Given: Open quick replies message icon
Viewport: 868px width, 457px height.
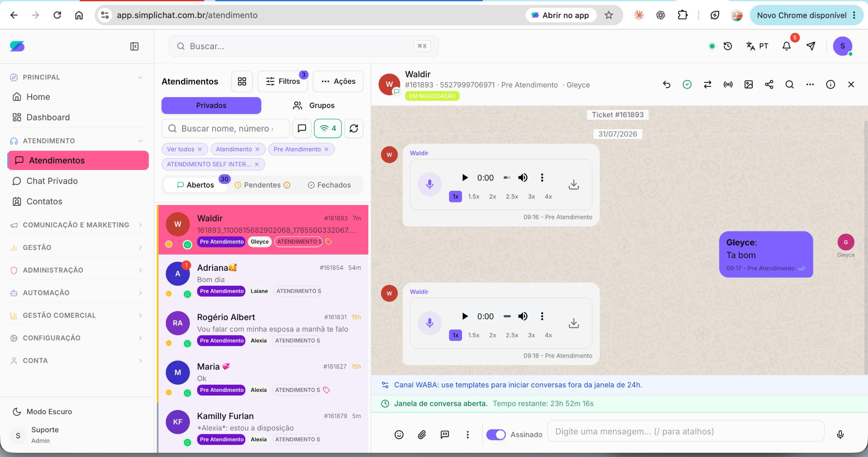Looking at the screenshot, I should click(445, 434).
